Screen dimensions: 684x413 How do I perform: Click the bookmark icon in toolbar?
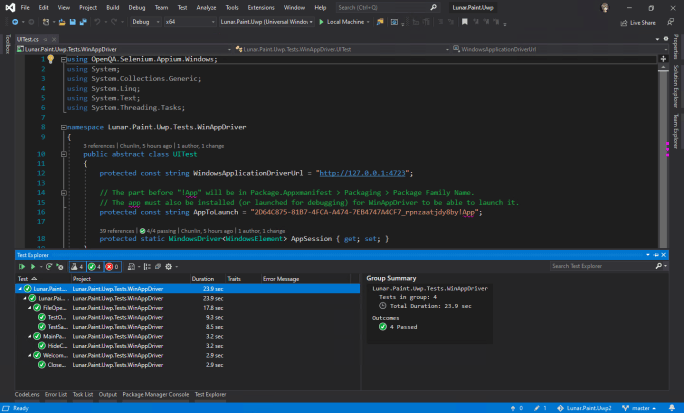(465, 22)
